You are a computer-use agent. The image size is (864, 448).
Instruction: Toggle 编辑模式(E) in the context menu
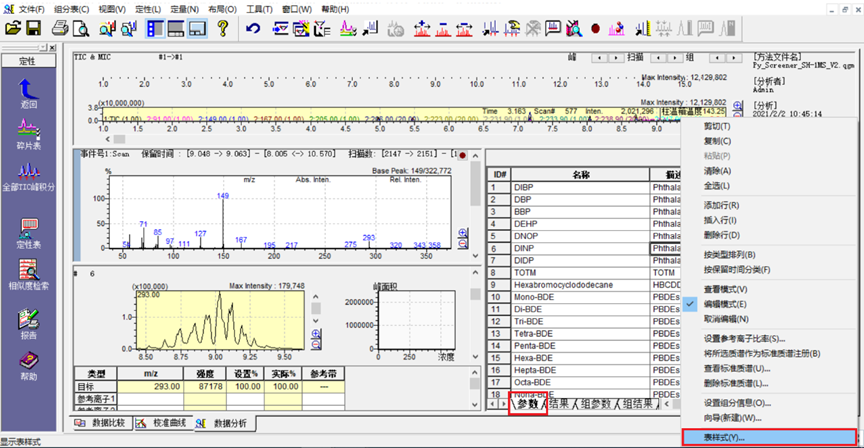[x=735, y=303]
